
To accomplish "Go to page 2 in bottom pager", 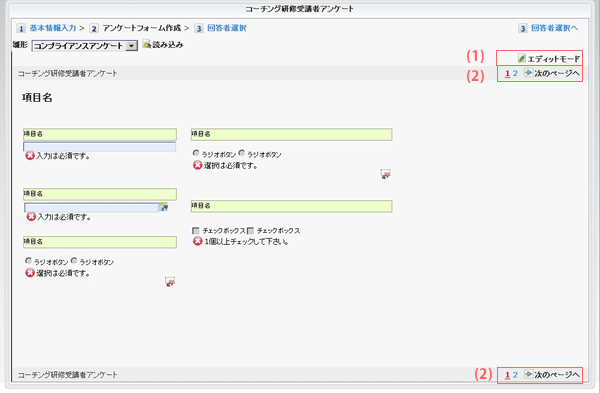I will coord(515,375).
